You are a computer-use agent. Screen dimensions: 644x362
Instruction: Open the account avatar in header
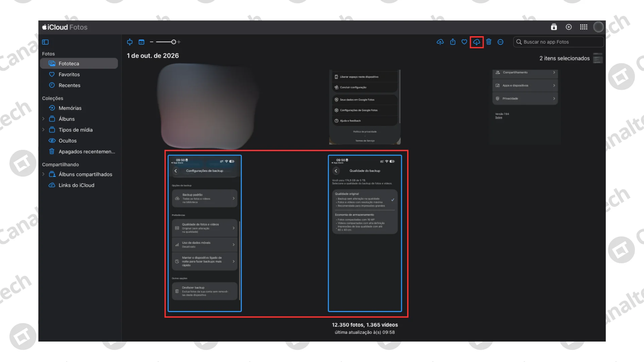[598, 27]
